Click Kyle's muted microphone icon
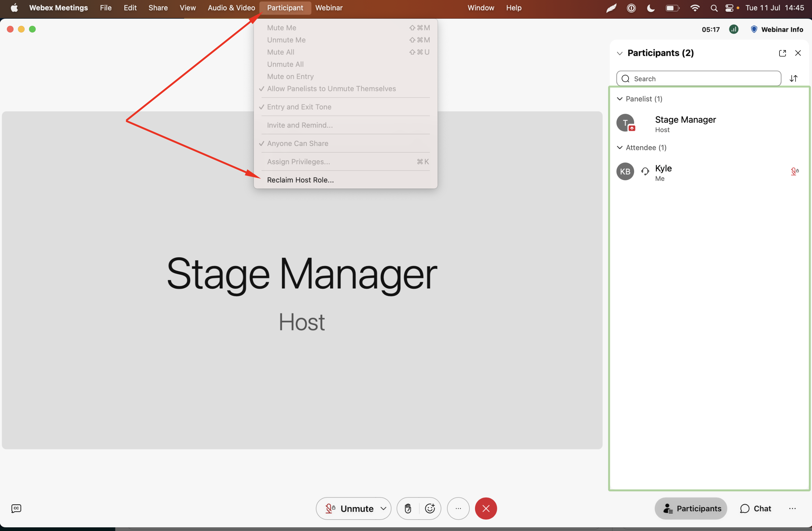 tap(794, 172)
